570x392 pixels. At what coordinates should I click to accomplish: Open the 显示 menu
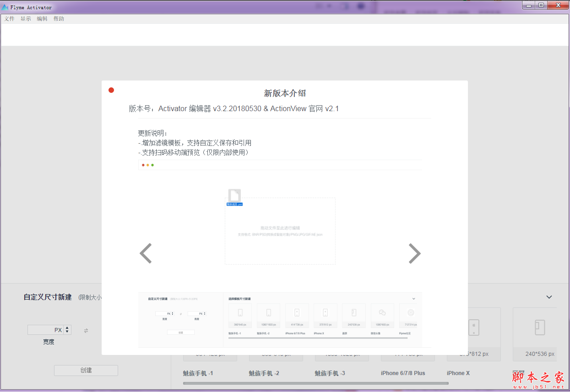click(x=26, y=19)
